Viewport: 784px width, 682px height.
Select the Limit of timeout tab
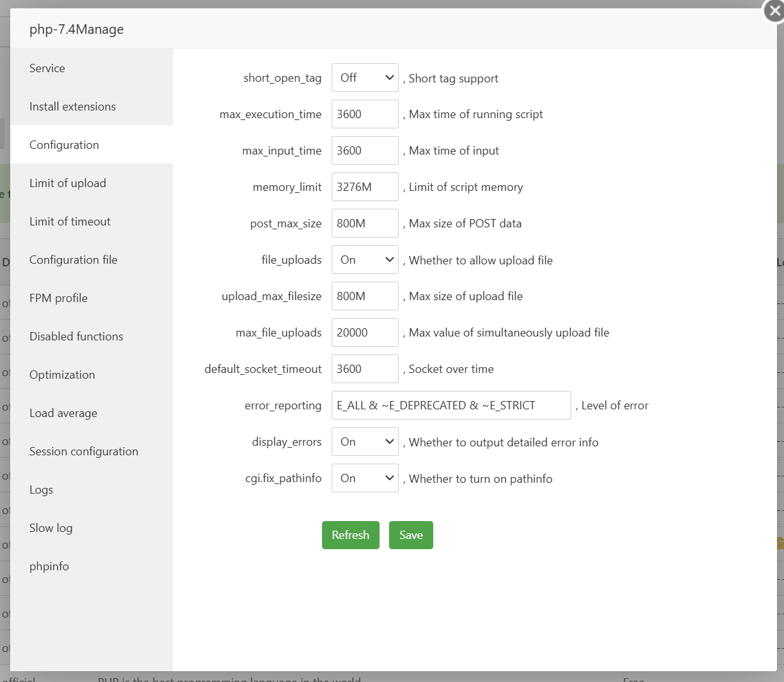70,222
